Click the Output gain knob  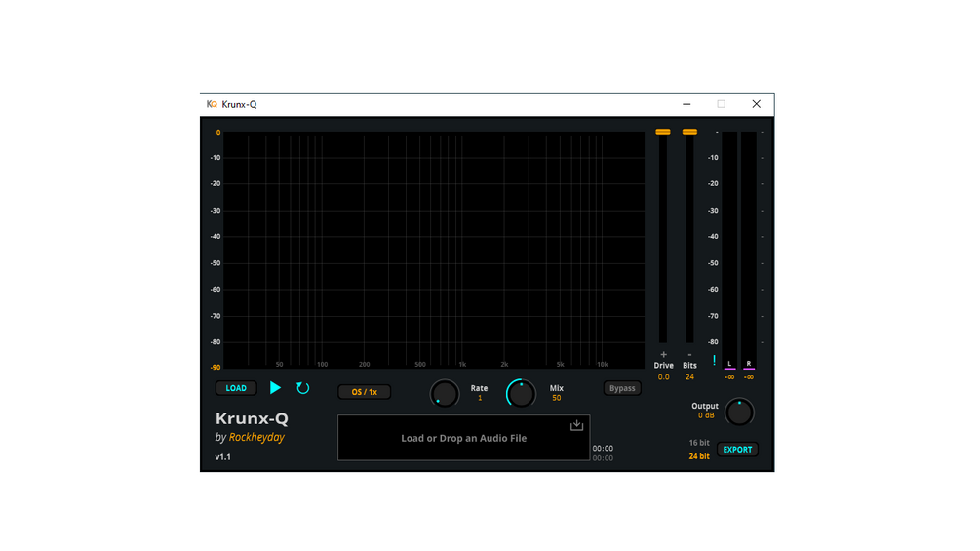(x=739, y=413)
